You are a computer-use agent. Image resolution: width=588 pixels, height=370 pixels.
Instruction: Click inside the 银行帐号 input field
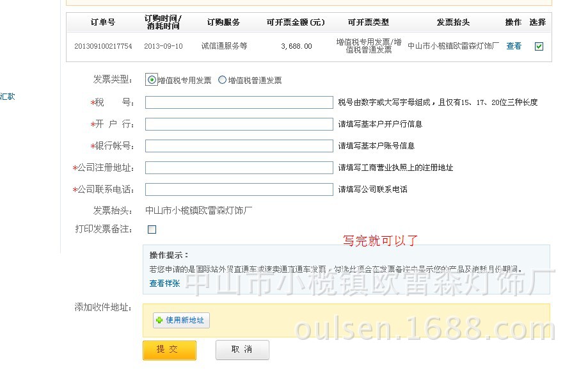(x=239, y=145)
